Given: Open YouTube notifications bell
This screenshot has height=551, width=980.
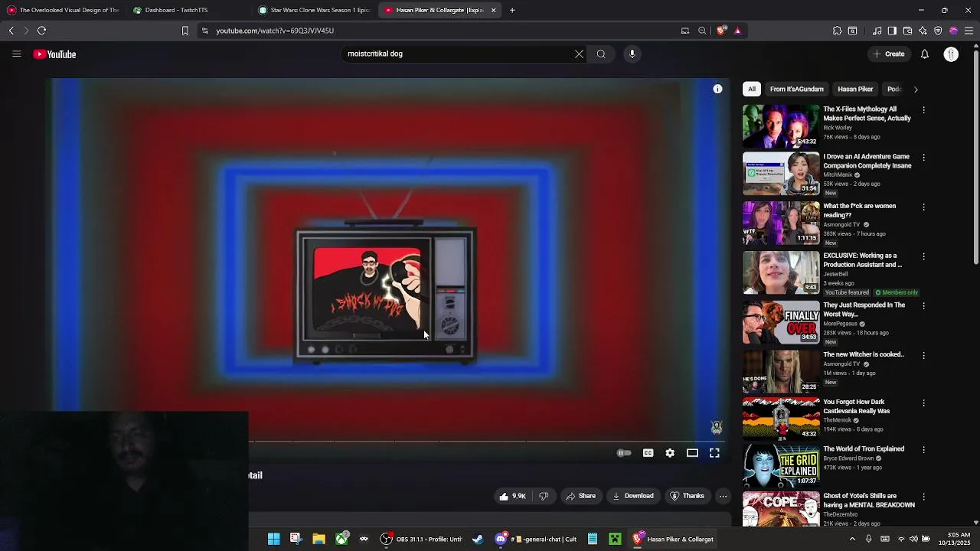Looking at the screenshot, I should (925, 54).
